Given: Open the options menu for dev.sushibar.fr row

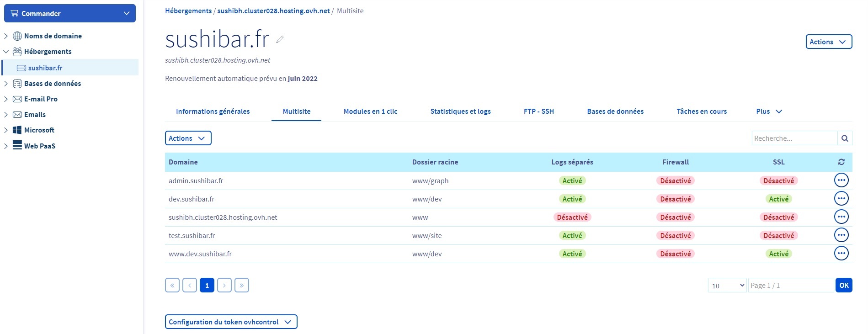Looking at the screenshot, I should (x=841, y=199).
